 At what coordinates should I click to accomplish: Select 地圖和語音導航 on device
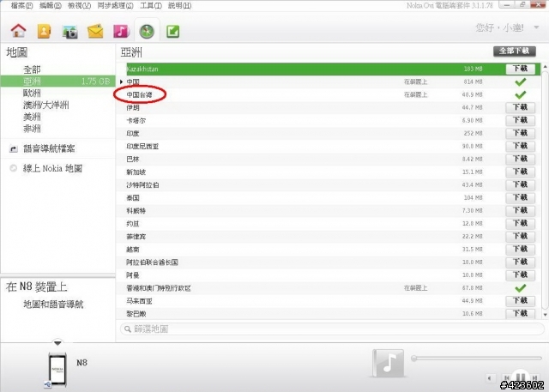[53, 305]
